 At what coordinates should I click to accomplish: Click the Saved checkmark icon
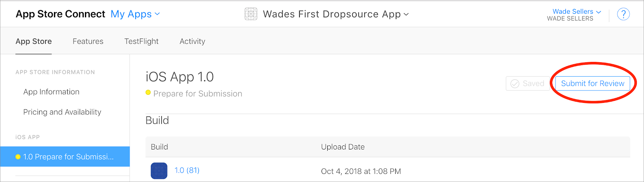coord(515,84)
